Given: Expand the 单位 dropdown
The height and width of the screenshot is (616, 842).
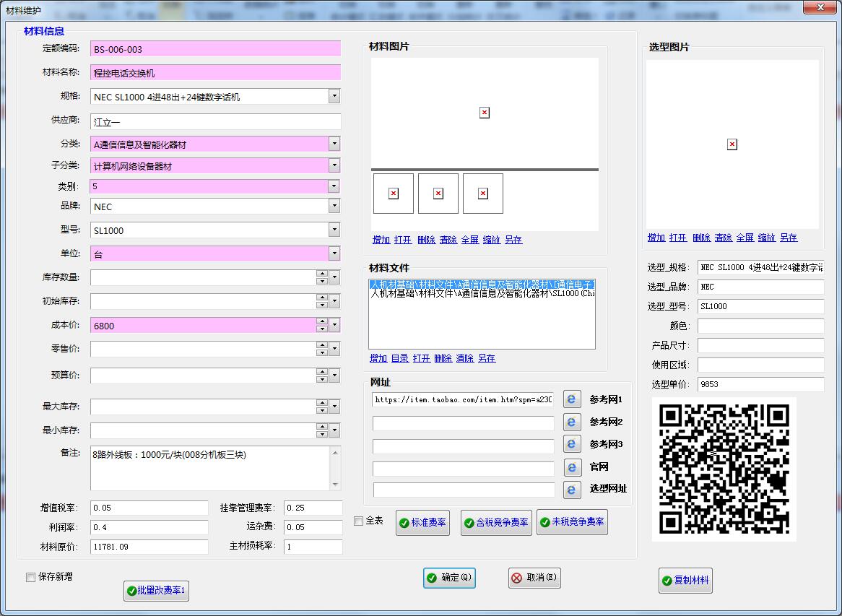Looking at the screenshot, I should (334, 253).
